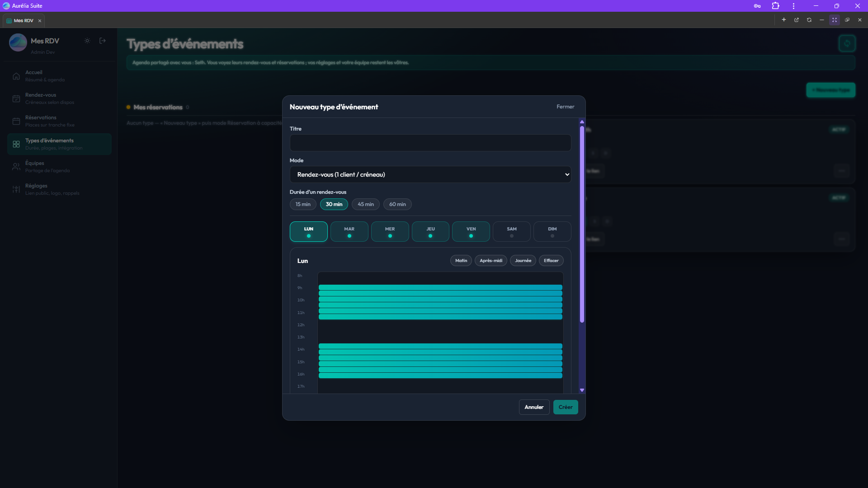Select the 30 min duration chip
The width and height of the screenshot is (868, 488).
[334, 204]
